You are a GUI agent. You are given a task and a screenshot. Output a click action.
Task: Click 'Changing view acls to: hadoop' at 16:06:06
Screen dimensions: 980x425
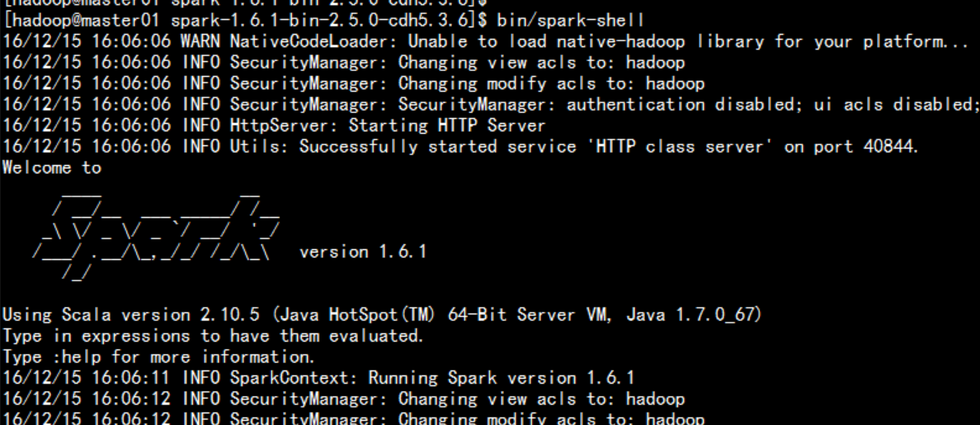pyautogui.click(x=541, y=63)
